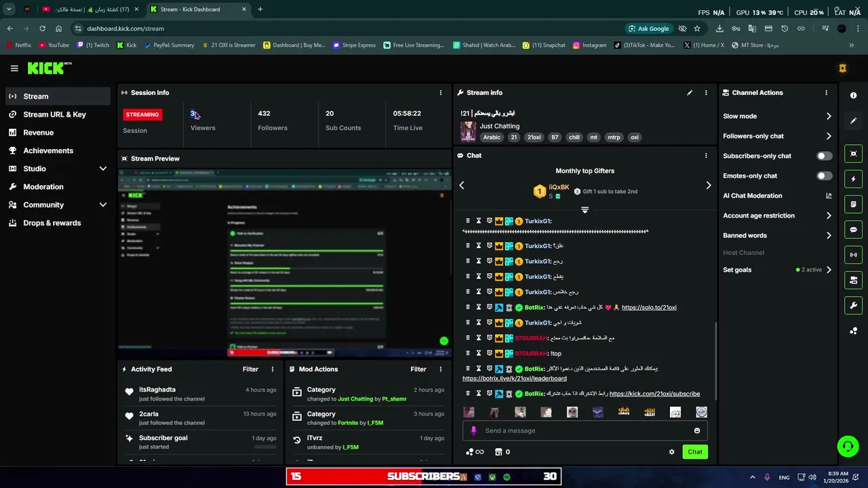Screen dimensions: 868x488
Task: Click the Stream Preview video
Action: 284,262
